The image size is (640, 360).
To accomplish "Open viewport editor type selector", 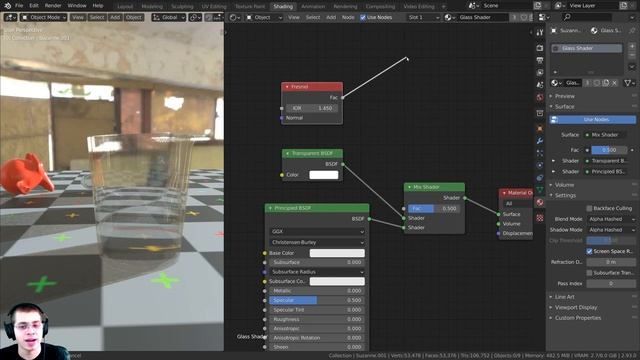I will [x=10, y=18].
